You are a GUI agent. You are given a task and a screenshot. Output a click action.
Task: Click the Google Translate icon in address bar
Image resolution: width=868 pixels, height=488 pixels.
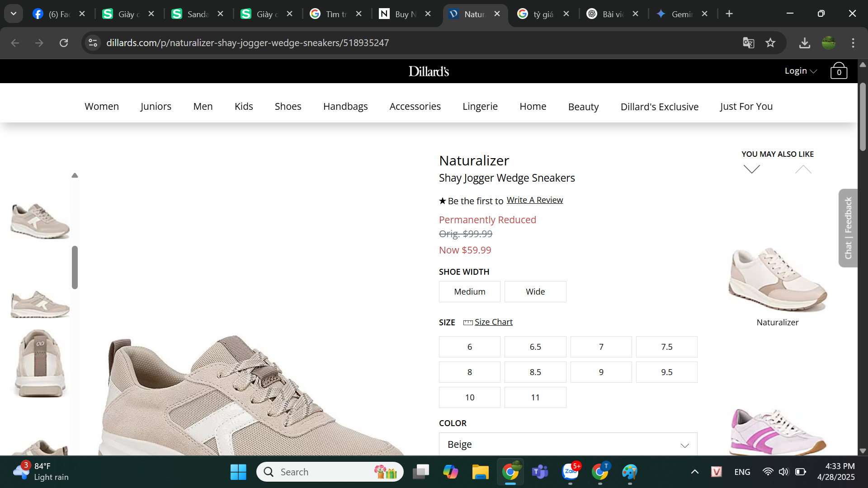point(749,43)
